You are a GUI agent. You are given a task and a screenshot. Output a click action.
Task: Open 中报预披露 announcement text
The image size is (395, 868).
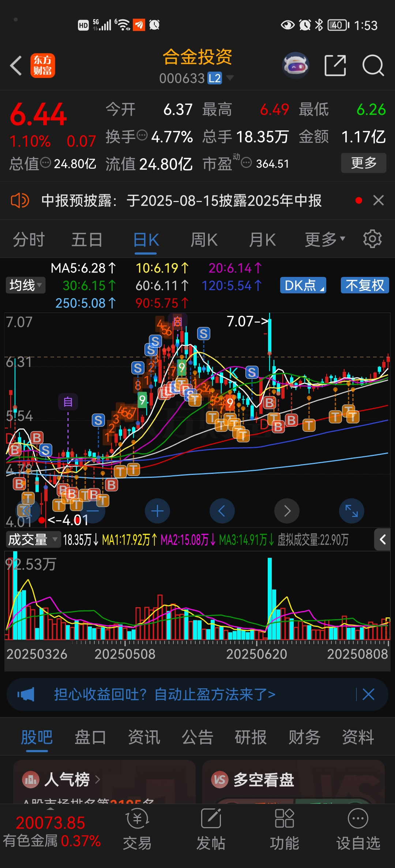click(181, 201)
